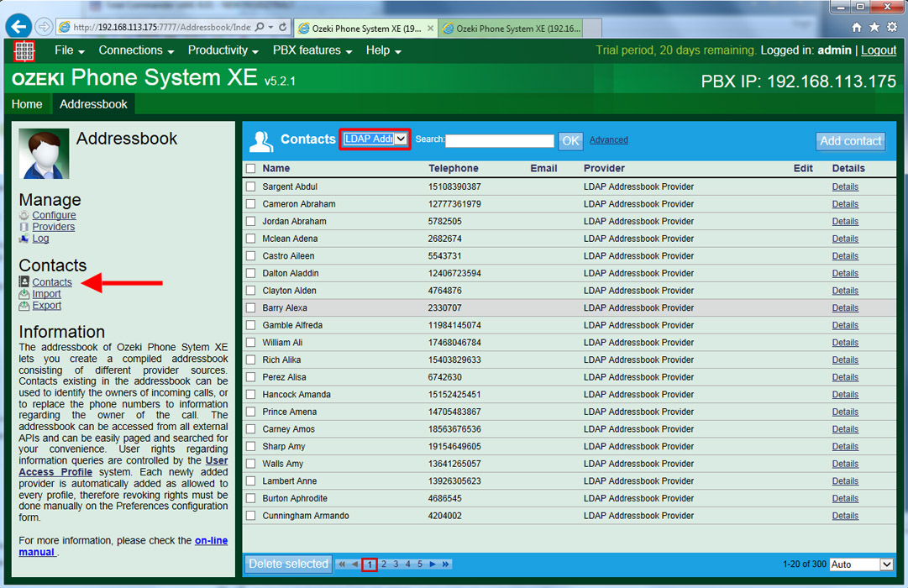Click Delete selected button

pos(288,564)
